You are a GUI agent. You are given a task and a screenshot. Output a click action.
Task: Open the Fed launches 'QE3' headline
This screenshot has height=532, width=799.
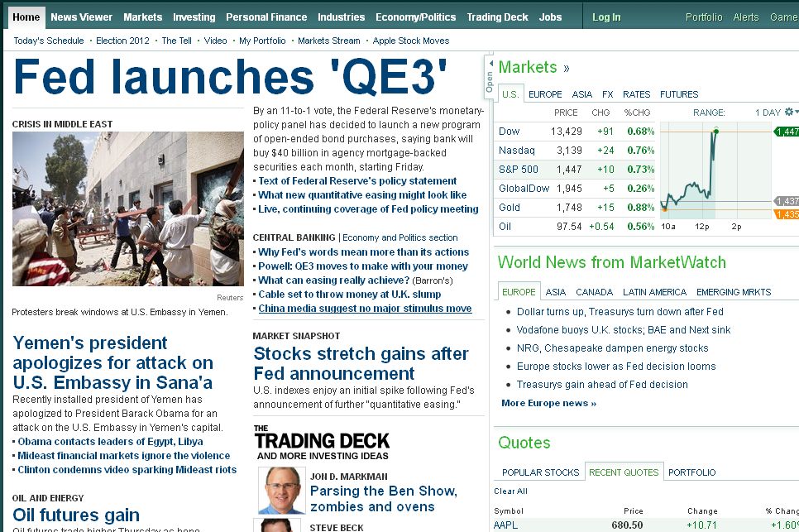click(230, 77)
